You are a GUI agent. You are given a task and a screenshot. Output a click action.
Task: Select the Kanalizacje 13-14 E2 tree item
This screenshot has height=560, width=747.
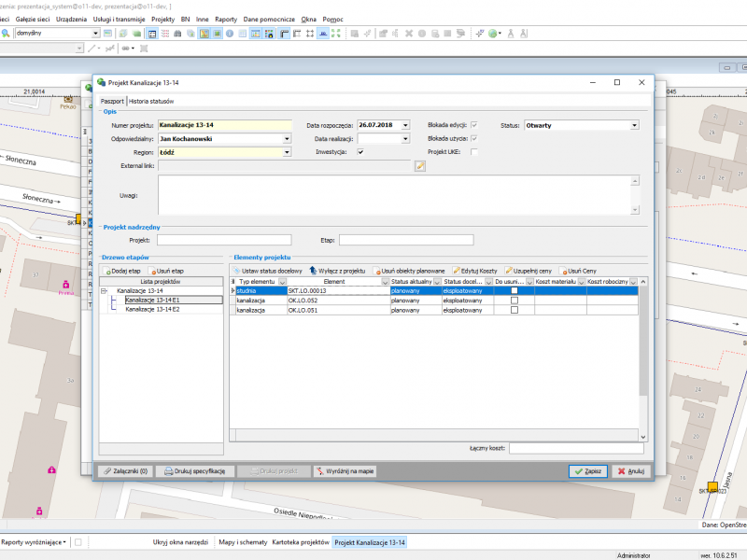(152, 310)
